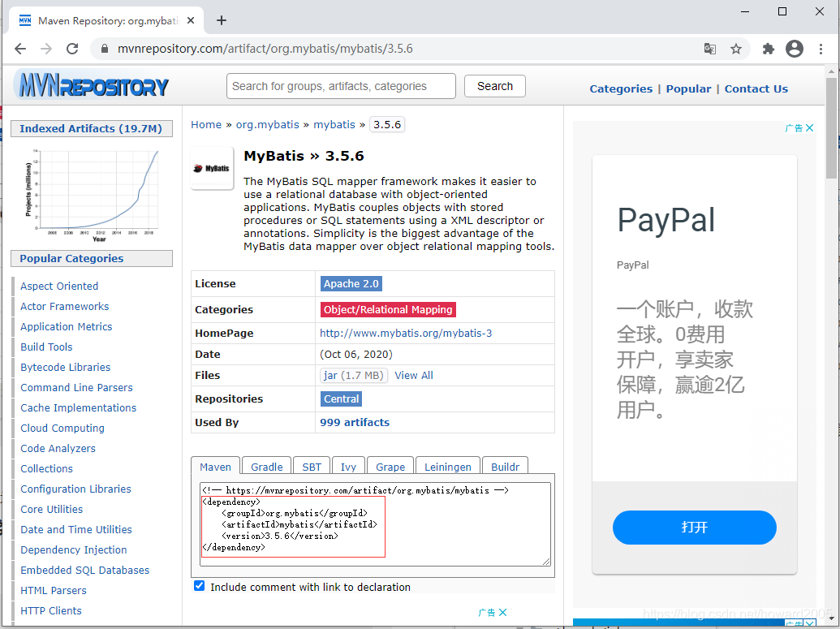Open Collections category
840x629 pixels.
click(46, 469)
